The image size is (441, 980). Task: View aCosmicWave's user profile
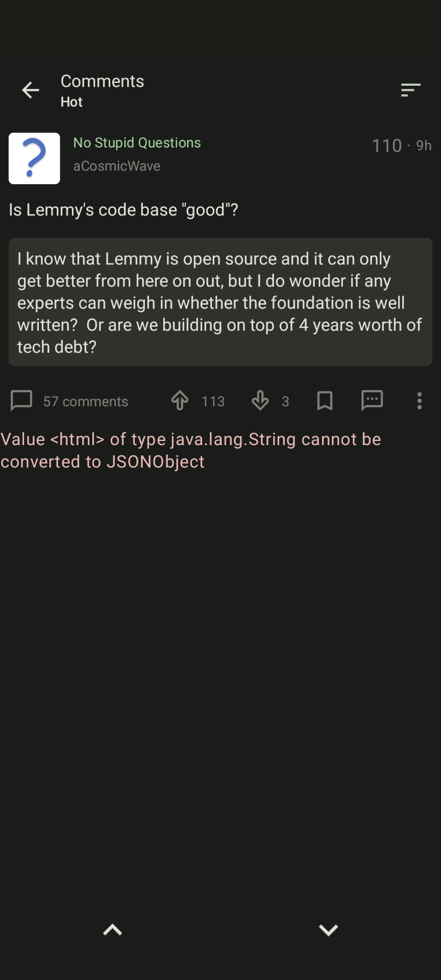click(116, 166)
